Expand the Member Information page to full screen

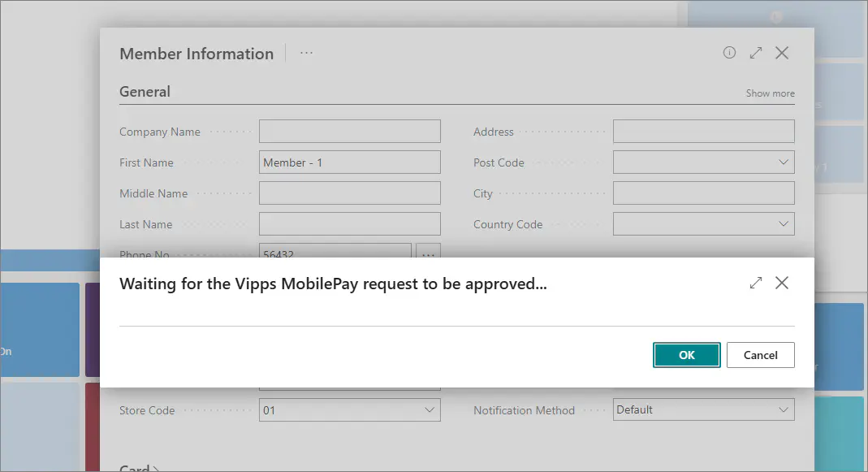coord(756,53)
